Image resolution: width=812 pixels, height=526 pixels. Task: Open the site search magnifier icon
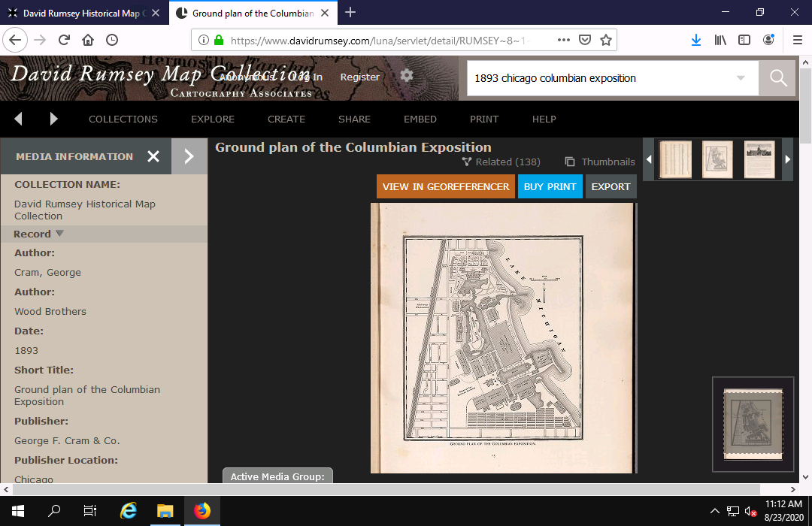(x=777, y=77)
